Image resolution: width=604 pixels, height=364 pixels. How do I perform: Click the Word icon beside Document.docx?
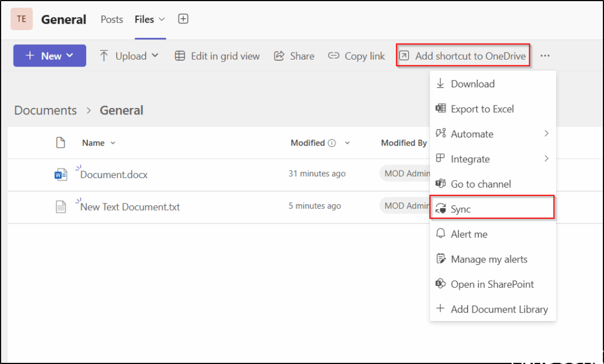(60, 175)
